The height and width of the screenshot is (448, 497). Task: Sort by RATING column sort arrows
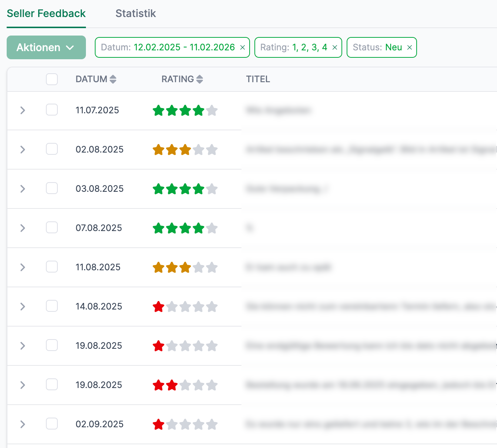(x=200, y=79)
